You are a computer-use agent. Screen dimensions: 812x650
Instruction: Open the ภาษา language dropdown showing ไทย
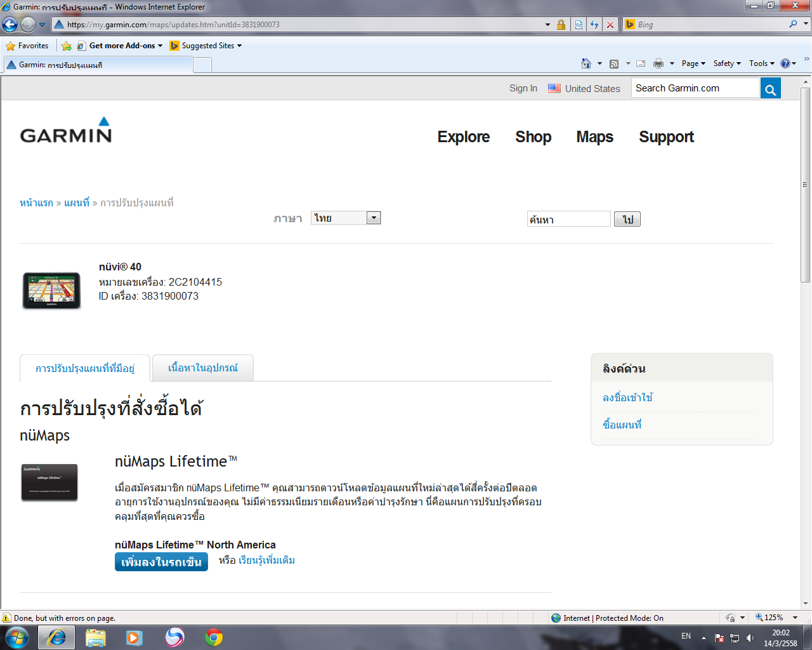pos(346,218)
